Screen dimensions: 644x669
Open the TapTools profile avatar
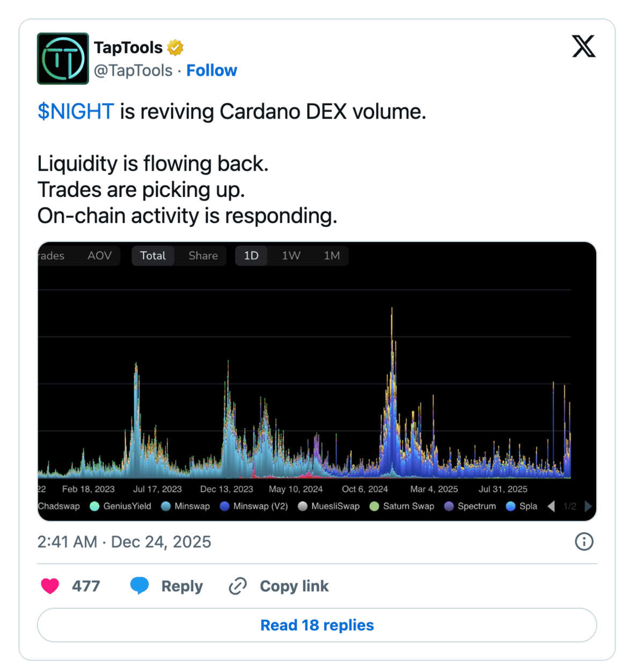[x=63, y=58]
